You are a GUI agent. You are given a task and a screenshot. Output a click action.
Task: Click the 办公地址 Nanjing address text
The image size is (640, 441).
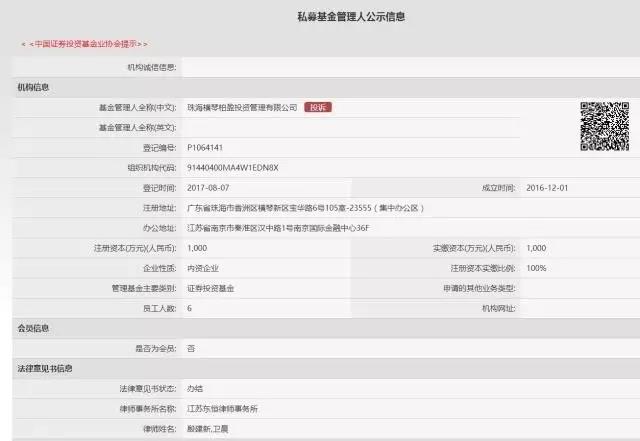(278, 227)
